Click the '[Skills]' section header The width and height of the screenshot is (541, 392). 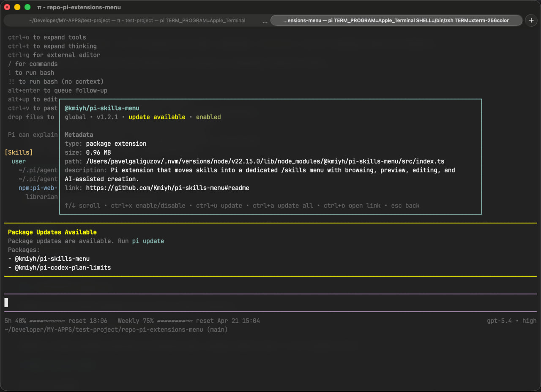[x=19, y=152]
